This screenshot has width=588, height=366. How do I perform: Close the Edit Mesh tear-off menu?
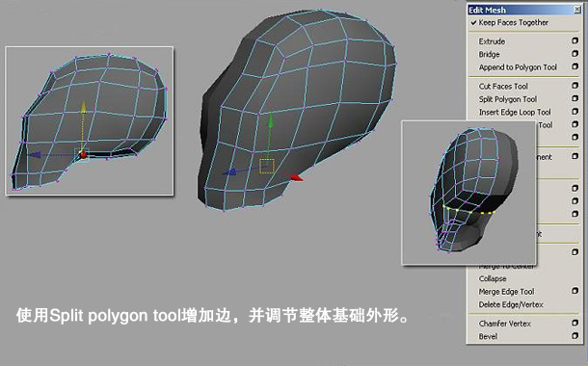point(577,10)
